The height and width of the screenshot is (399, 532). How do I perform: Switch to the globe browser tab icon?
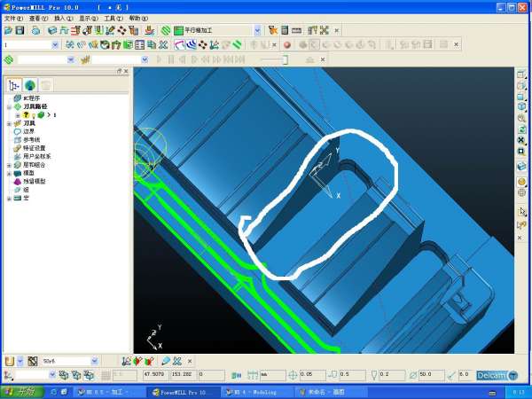coord(30,85)
